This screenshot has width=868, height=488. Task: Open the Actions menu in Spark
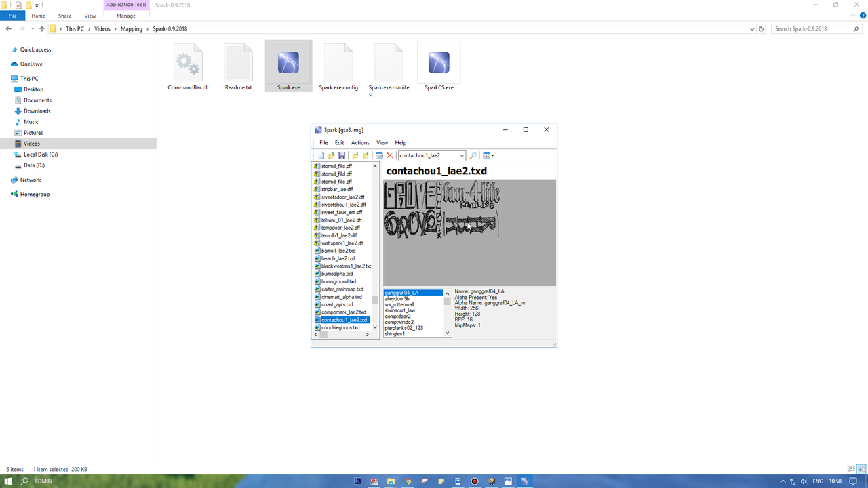coord(360,143)
